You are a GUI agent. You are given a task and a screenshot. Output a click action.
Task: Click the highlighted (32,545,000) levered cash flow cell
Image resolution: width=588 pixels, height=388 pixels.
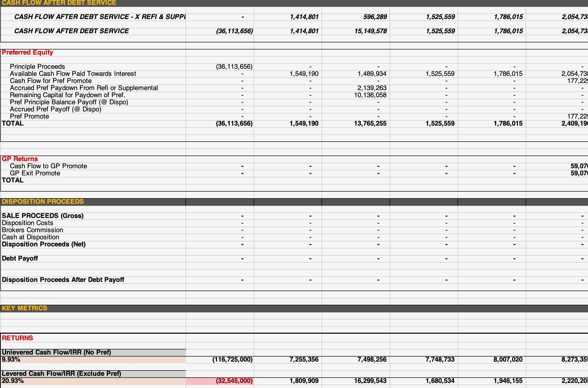click(x=234, y=381)
